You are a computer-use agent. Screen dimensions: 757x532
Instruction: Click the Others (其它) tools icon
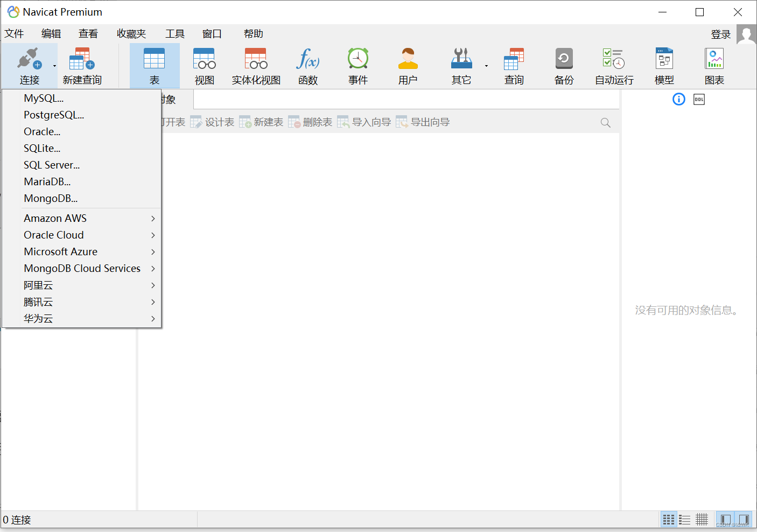[x=461, y=59]
